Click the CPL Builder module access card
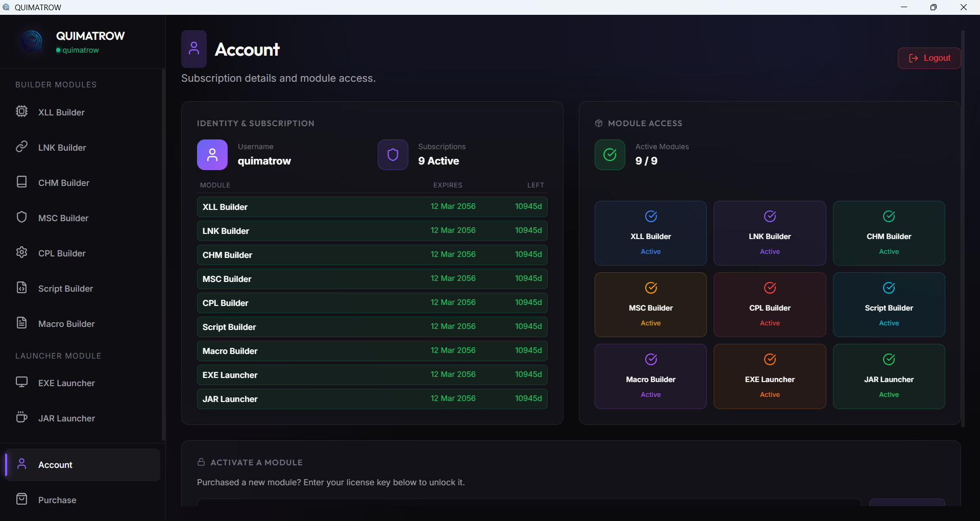The height and width of the screenshot is (521, 980). click(x=769, y=304)
